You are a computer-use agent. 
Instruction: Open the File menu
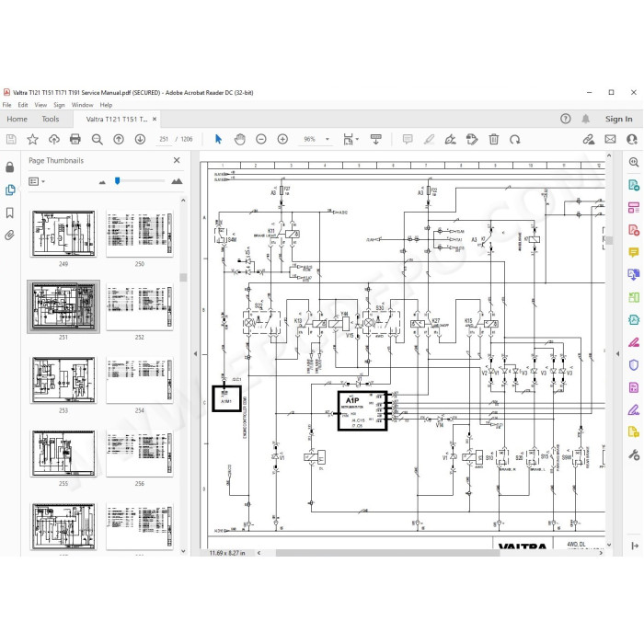tap(7, 105)
